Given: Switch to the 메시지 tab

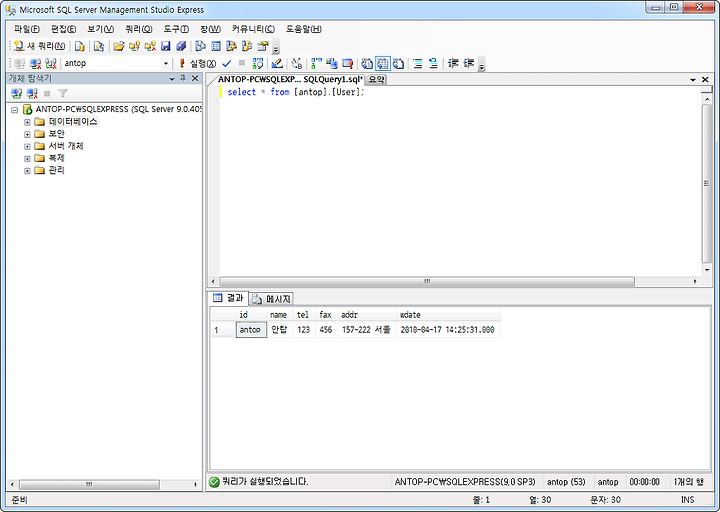Looking at the screenshot, I should coord(272,299).
